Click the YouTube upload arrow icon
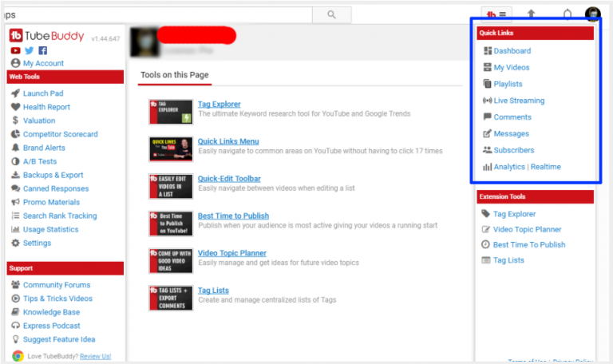Image resolution: width=613 pixels, height=364 pixels. (x=531, y=14)
